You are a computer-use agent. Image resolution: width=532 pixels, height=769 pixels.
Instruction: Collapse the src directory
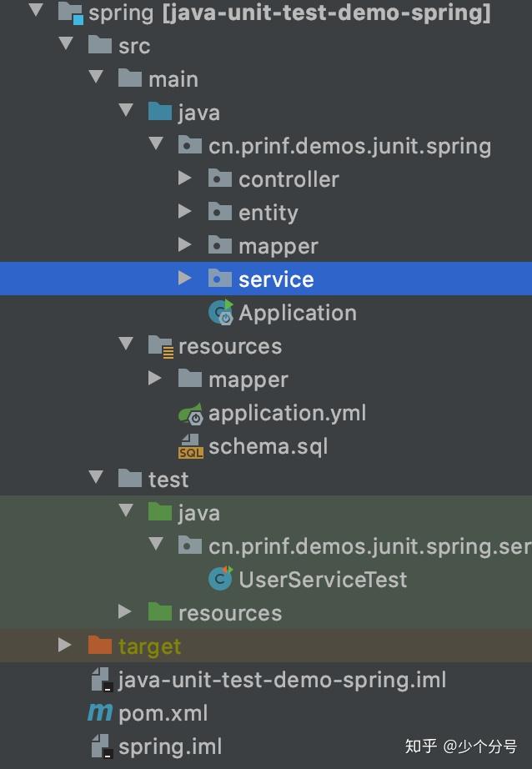point(65,45)
